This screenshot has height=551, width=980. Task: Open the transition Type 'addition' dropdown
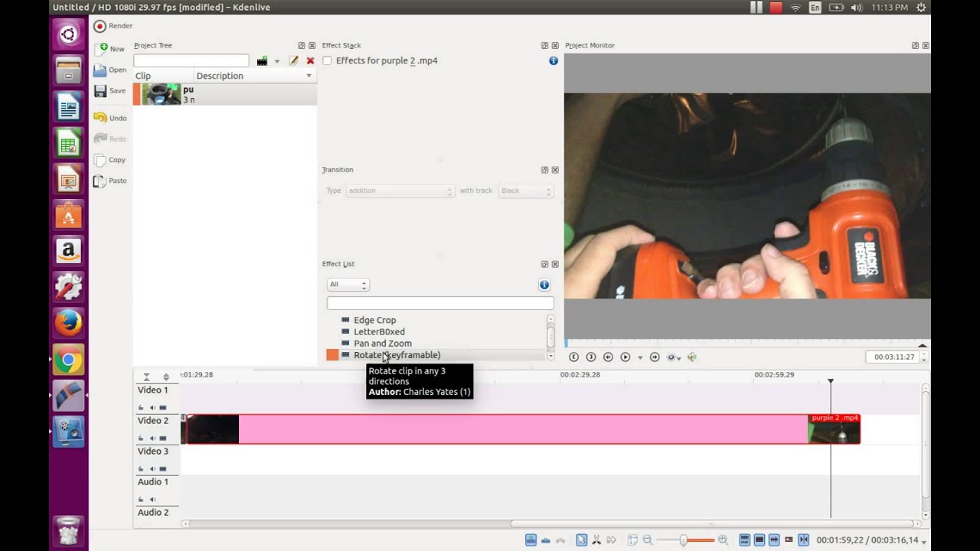click(400, 191)
